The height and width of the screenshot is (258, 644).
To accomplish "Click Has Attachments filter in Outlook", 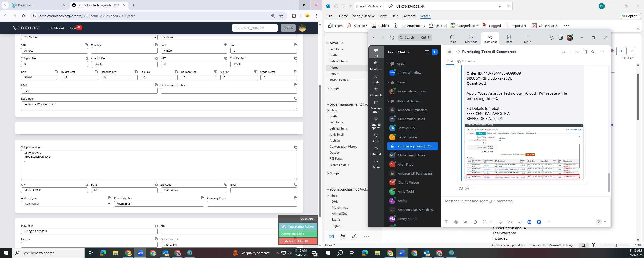I will pos(409,26).
